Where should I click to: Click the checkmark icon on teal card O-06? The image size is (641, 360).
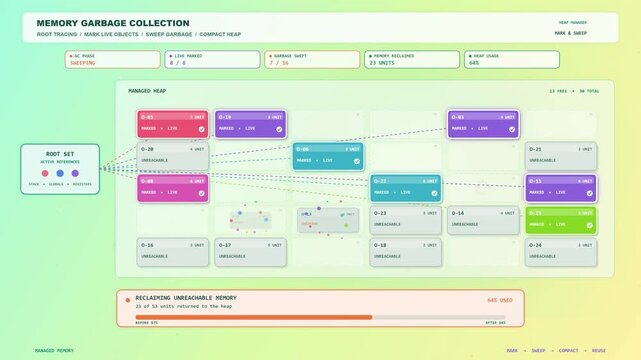357,161
